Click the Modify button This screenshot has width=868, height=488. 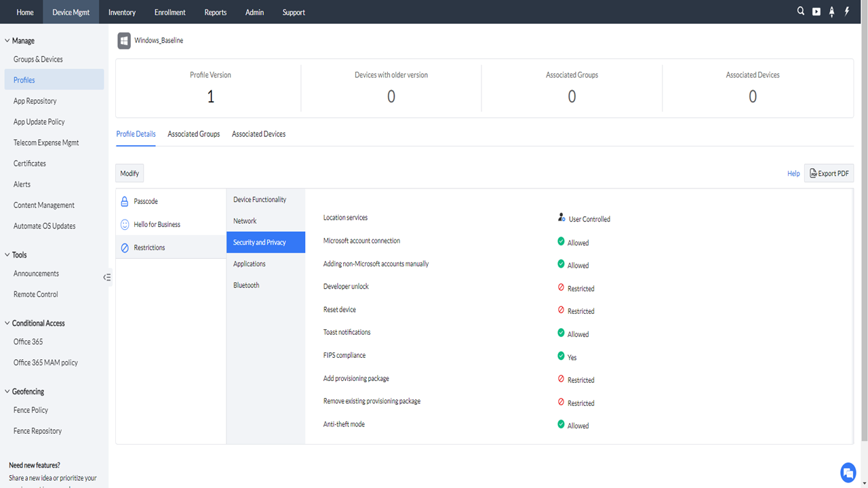130,174
